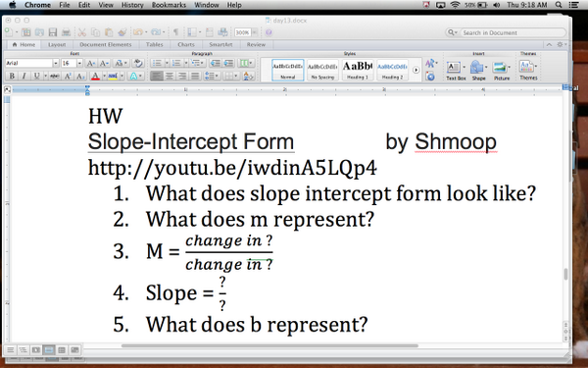Insert a Picture

pos(502,71)
